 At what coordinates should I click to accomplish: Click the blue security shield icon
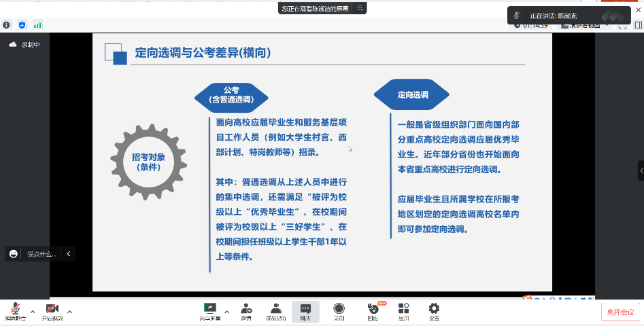pyautogui.click(x=22, y=24)
